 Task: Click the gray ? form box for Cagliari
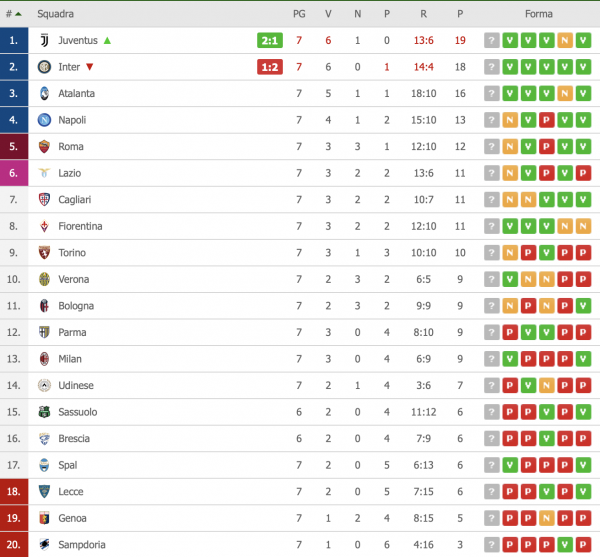point(491,200)
